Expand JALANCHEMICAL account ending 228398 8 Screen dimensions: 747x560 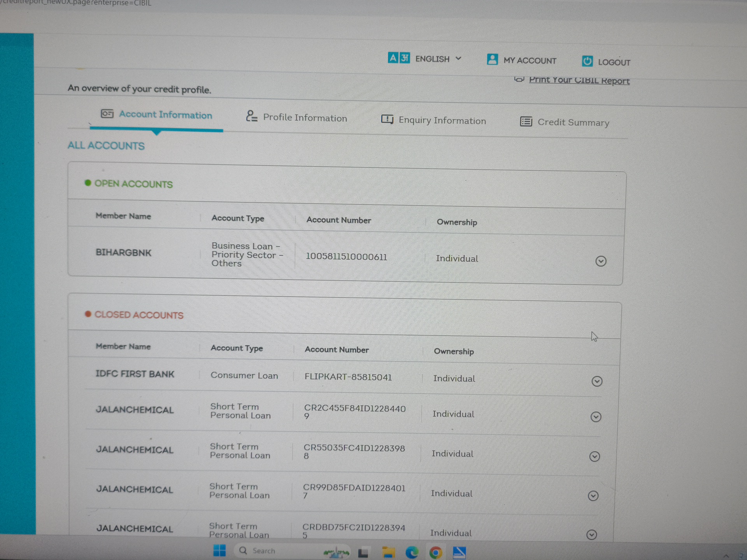[x=594, y=456]
